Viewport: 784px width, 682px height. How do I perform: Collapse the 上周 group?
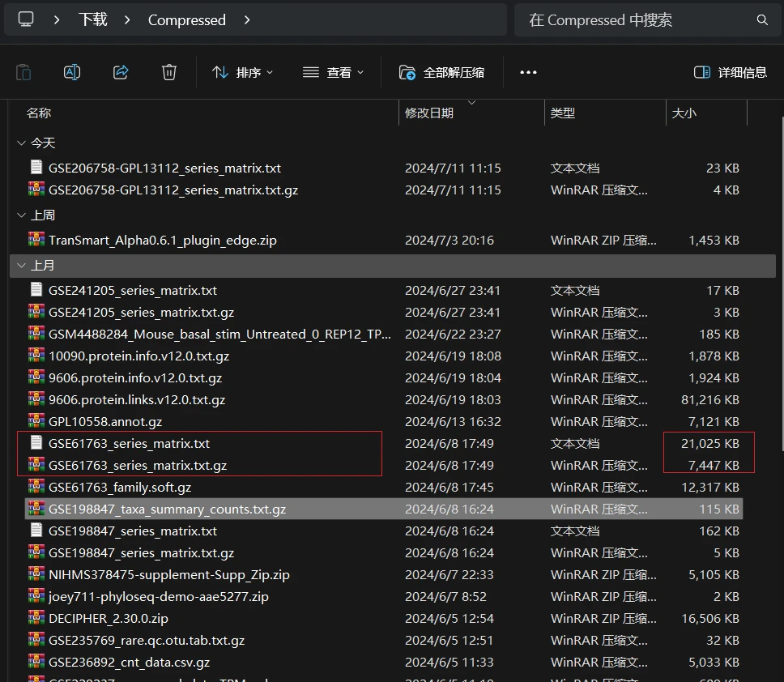click(x=22, y=215)
